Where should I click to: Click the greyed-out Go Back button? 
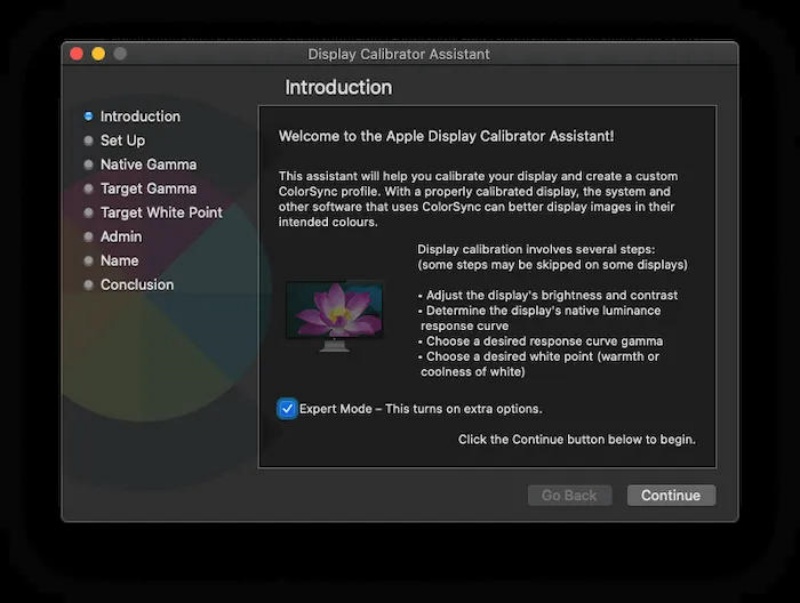pos(569,495)
